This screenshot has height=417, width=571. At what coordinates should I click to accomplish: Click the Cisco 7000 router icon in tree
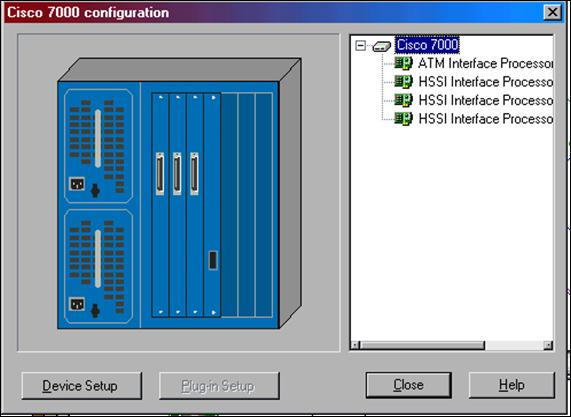point(382,46)
